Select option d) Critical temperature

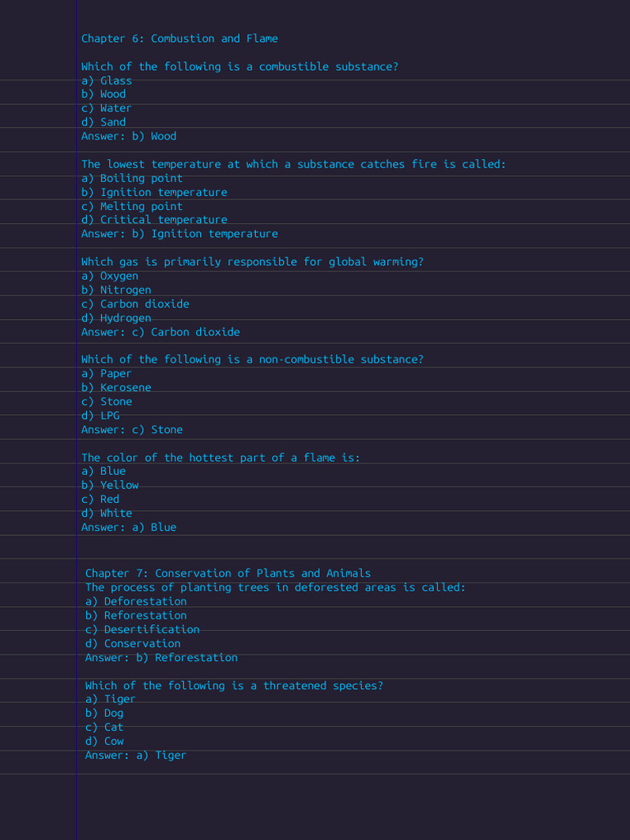click(x=154, y=220)
